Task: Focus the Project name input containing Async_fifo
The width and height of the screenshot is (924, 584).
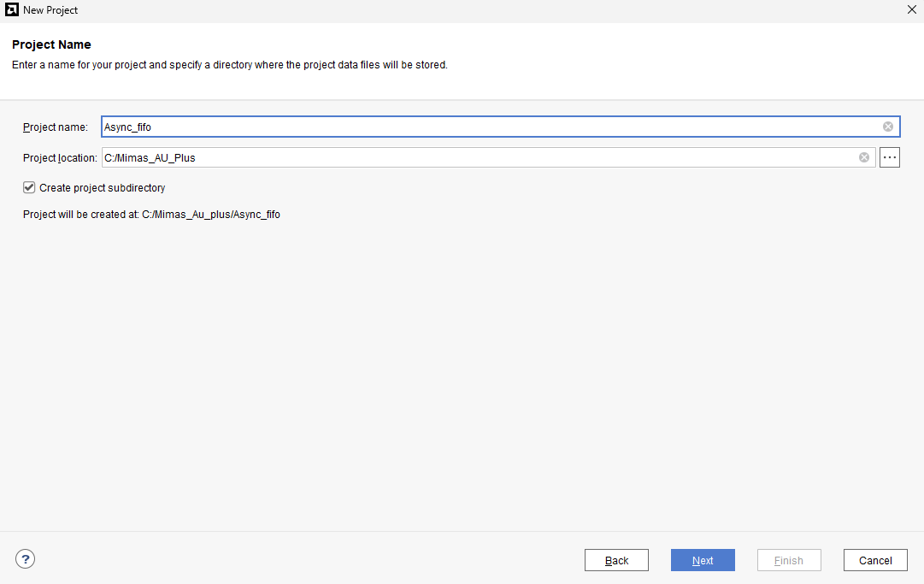Action: pyautogui.click(x=487, y=127)
